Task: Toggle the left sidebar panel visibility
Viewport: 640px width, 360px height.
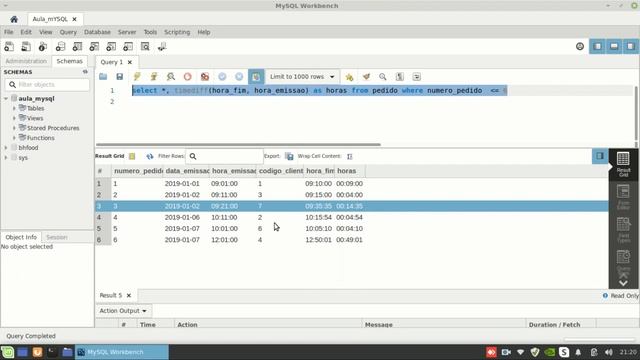Action: pos(598,47)
